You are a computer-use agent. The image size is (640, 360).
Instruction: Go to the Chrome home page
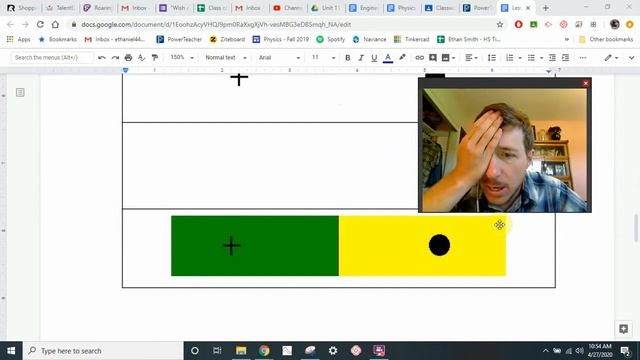55,24
